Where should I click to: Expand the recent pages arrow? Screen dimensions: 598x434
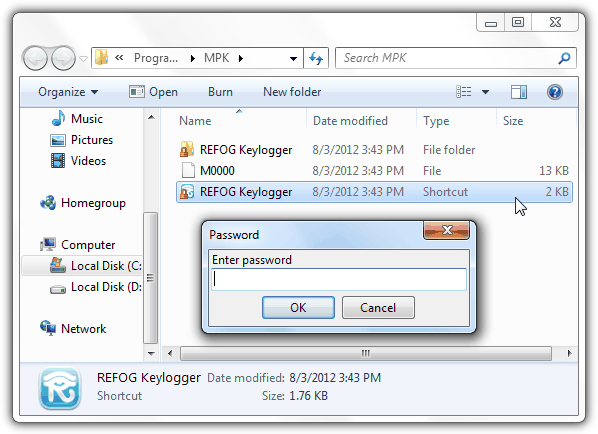tap(83, 59)
